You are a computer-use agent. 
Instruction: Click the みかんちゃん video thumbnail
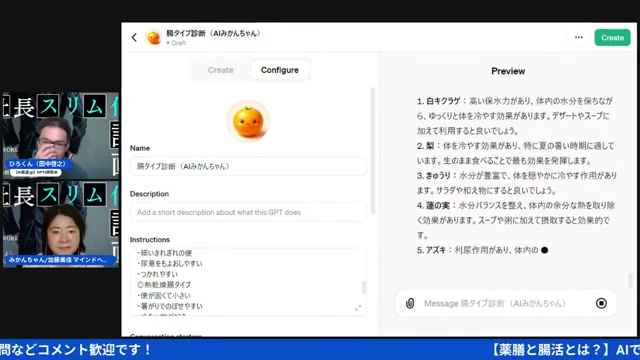click(60, 224)
